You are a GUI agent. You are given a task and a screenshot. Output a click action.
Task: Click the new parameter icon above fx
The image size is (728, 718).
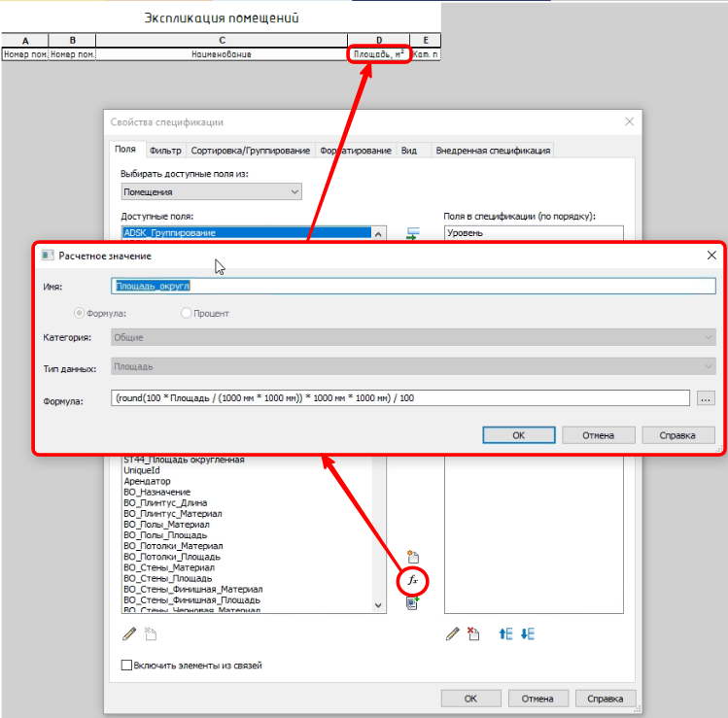[412, 558]
